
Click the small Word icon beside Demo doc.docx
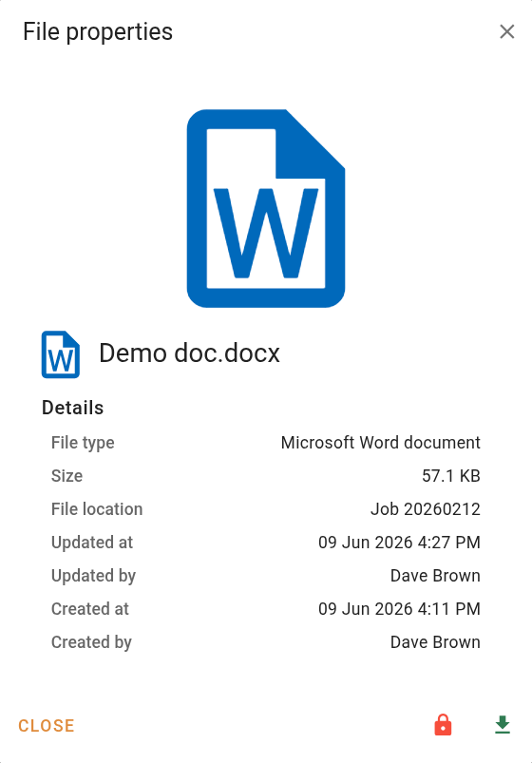(61, 354)
